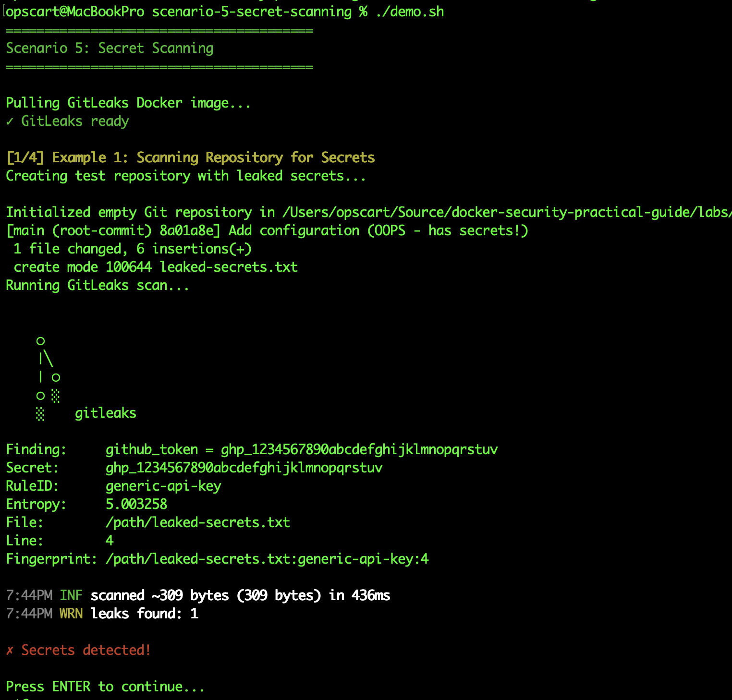
Task: Click 'Press ENTER to continue...' prompt line
Action: point(105,687)
